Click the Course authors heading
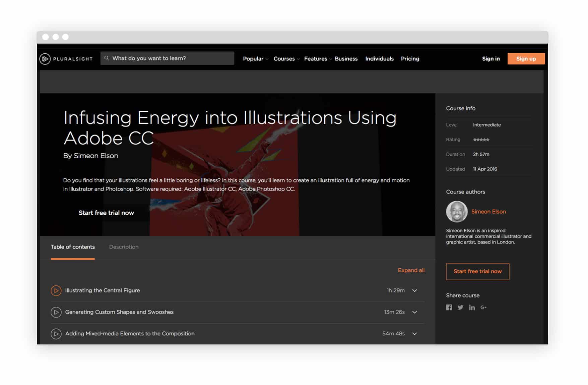588x385 pixels. (465, 192)
